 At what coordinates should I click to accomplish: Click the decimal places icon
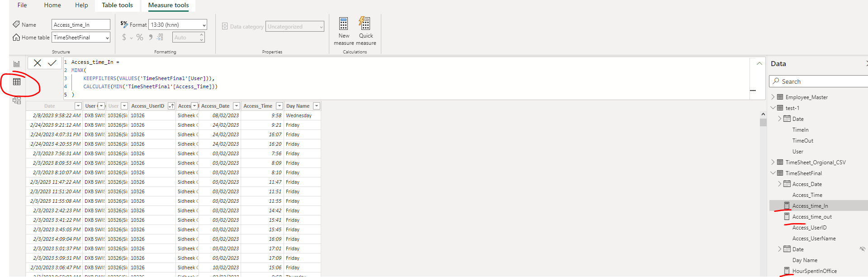coord(160,38)
